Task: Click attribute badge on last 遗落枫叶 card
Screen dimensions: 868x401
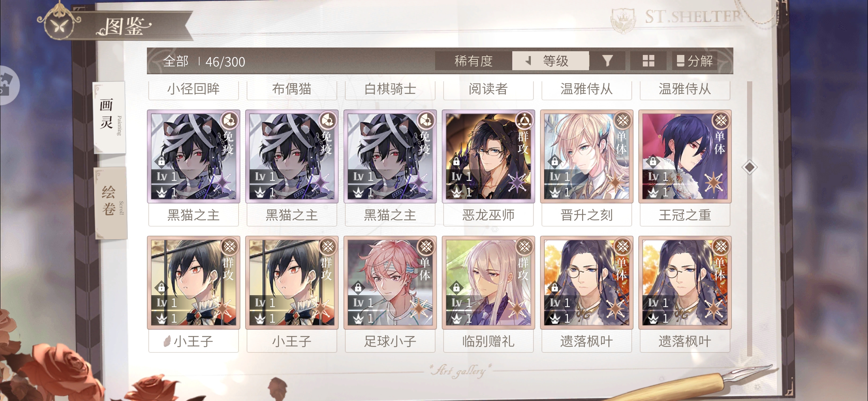Action: tap(721, 247)
